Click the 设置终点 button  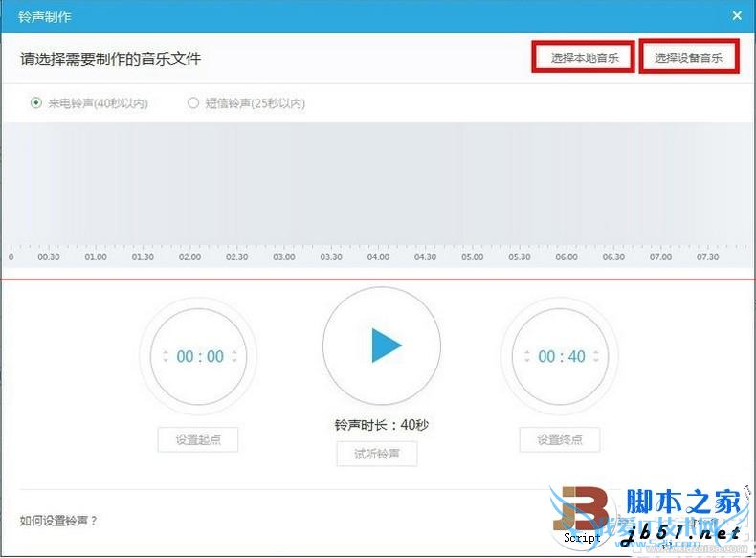point(560,440)
